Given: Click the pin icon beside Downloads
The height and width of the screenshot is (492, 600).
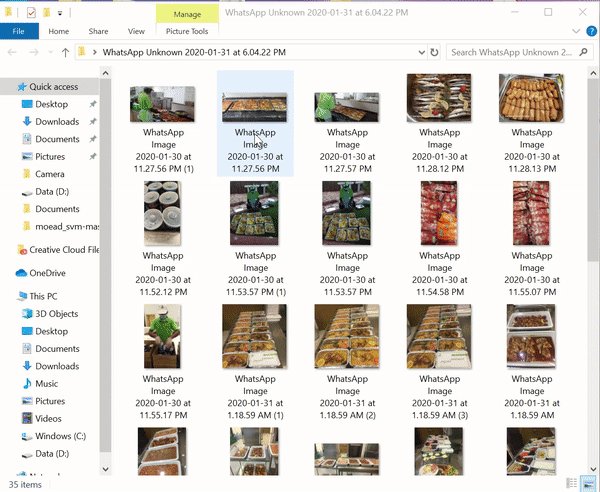Looking at the screenshot, I should tap(93, 122).
